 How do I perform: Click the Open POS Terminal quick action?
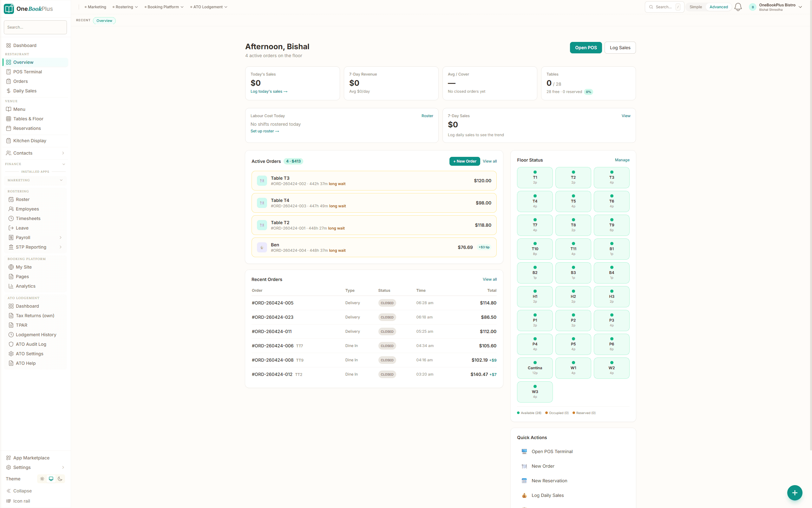(573, 451)
